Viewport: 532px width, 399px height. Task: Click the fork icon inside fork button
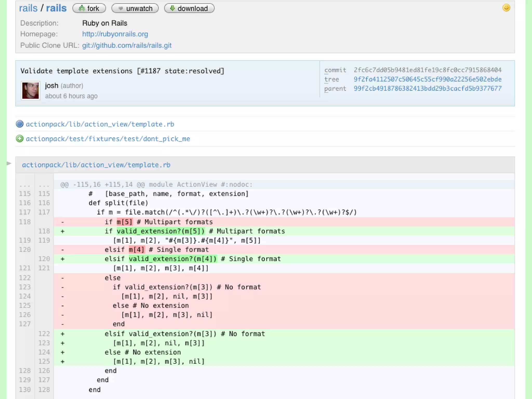[x=82, y=8]
